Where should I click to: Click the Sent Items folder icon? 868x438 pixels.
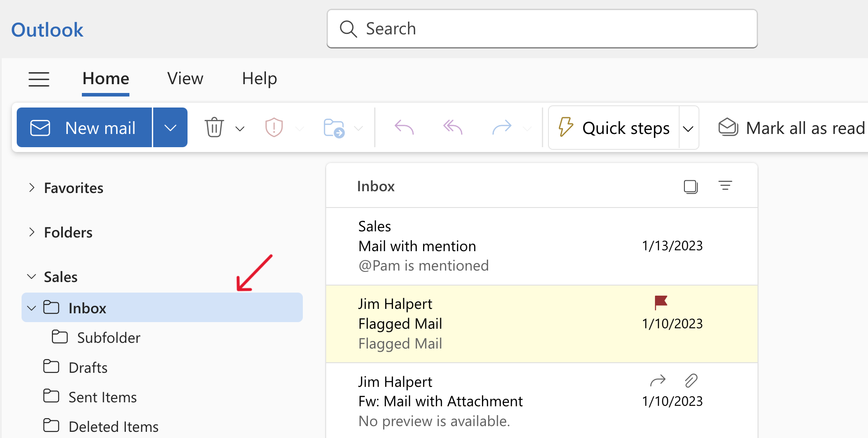click(51, 396)
